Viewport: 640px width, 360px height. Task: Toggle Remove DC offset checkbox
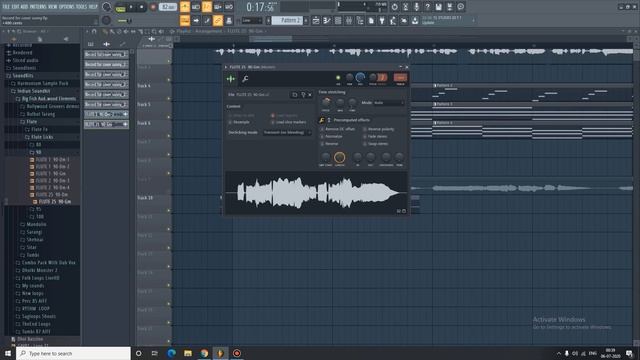tap(322, 129)
